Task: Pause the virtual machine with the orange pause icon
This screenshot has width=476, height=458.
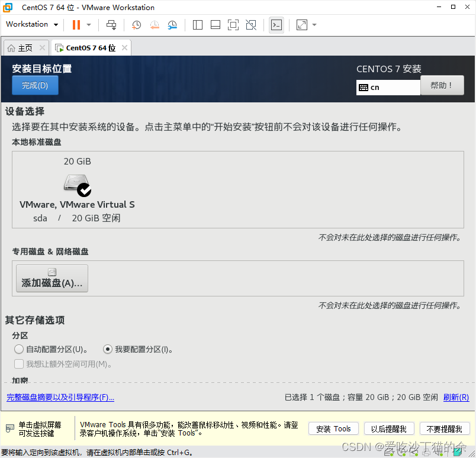Action: (x=76, y=25)
